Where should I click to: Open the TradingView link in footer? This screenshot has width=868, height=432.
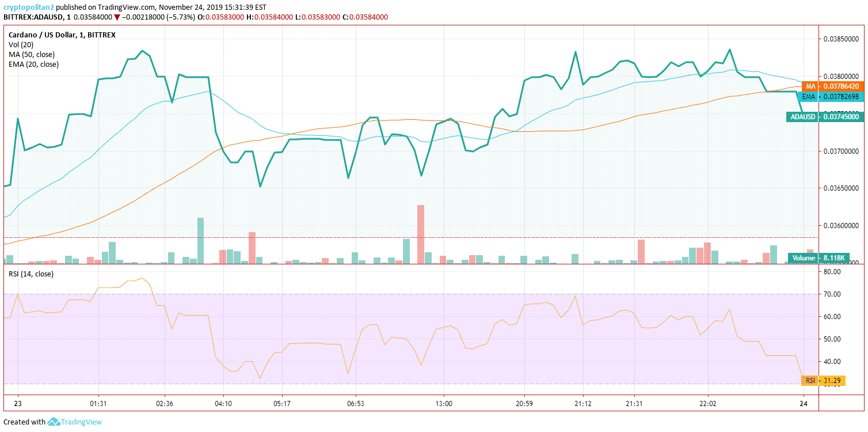pos(81,422)
